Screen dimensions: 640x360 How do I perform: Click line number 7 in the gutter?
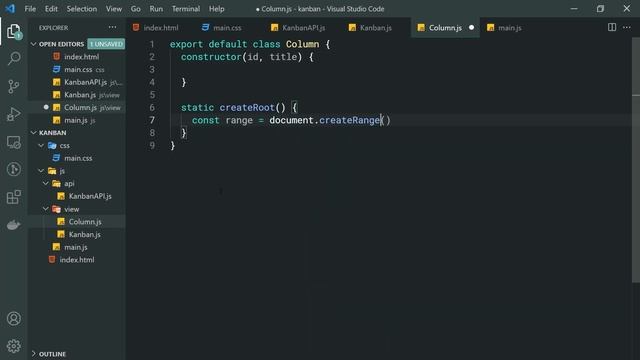pos(152,120)
